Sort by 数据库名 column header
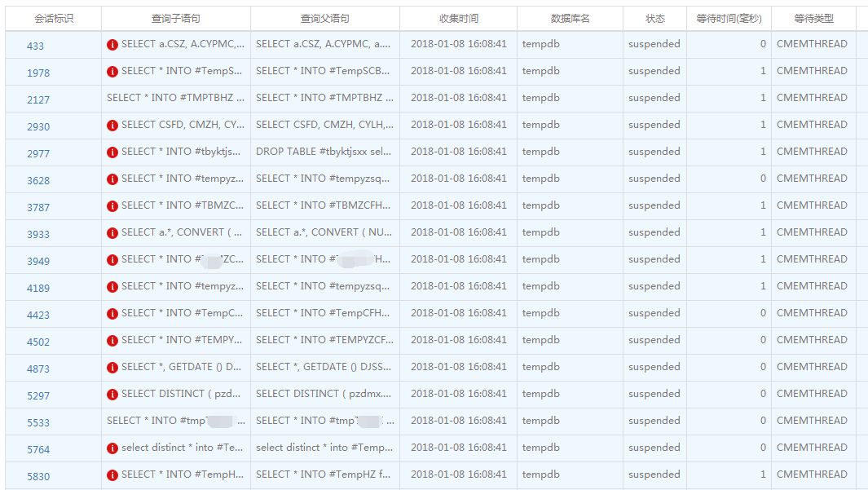This screenshot has width=868, height=490. coord(571,19)
